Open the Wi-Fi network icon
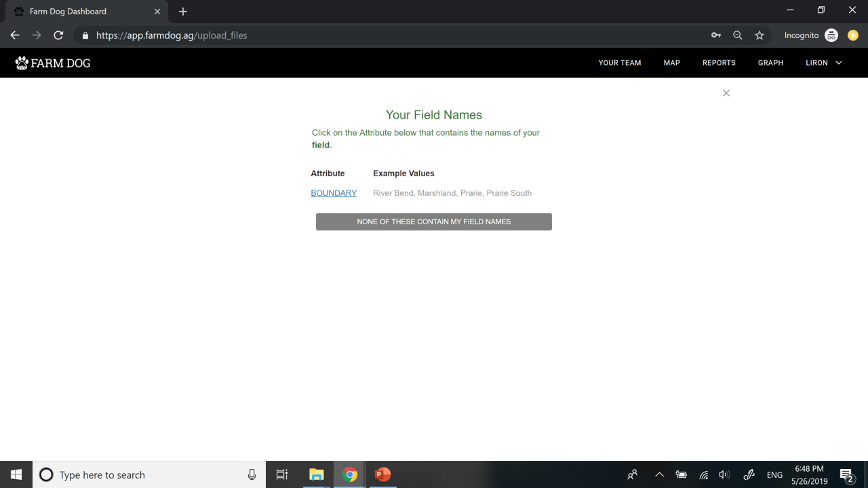This screenshot has height=488, width=868. tap(704, 474)
